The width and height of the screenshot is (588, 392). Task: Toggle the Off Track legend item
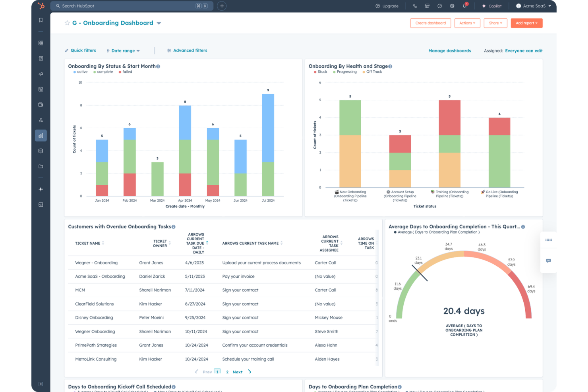[372, 72]
